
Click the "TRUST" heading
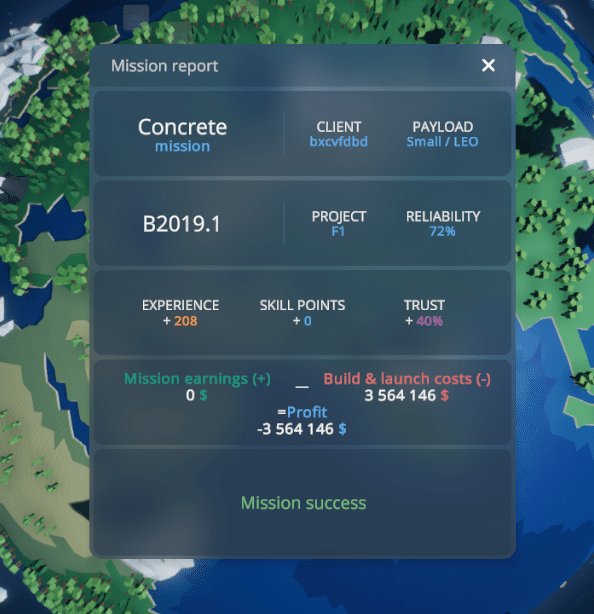click(424, 305)
